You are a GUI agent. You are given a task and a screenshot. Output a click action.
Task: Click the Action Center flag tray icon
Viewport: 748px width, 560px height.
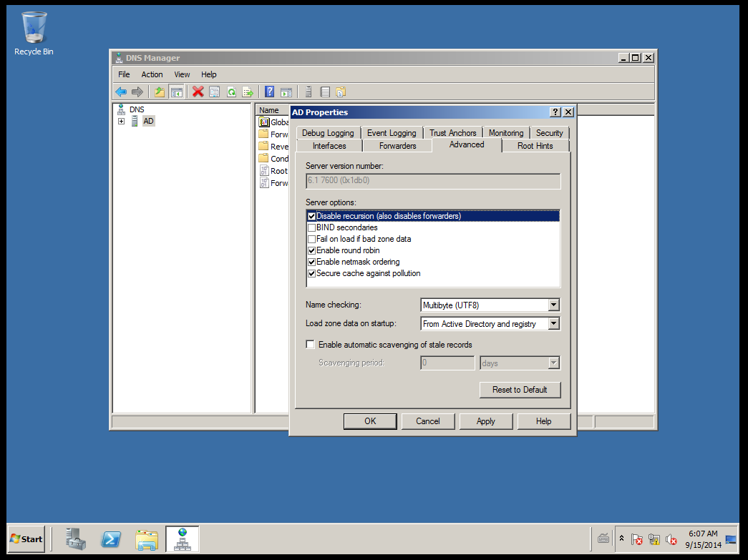click(636, 539)
